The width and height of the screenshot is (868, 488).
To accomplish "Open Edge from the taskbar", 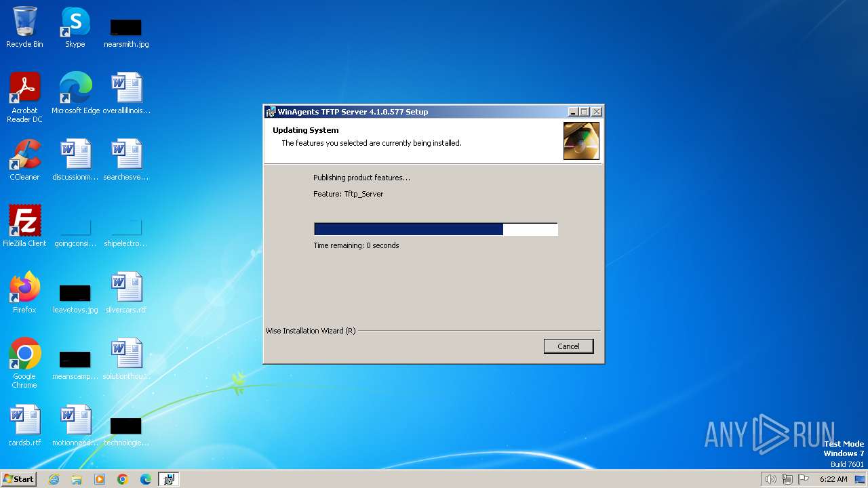I will coord(146,479).
